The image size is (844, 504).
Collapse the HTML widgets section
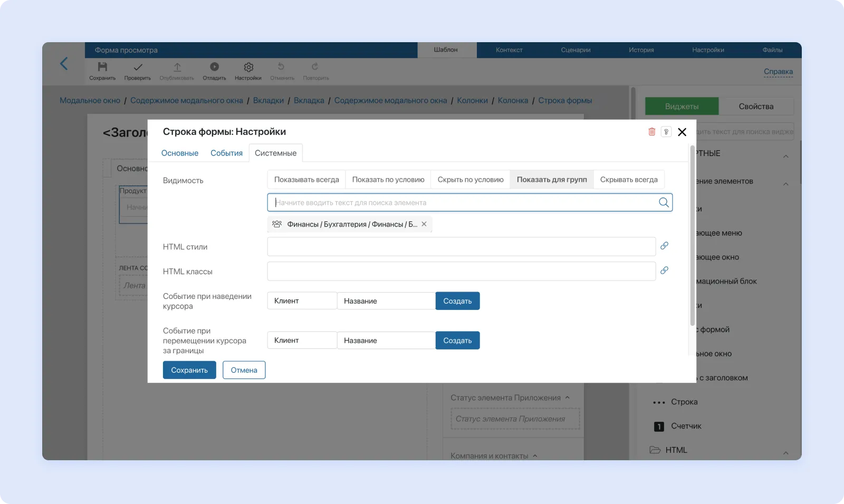point(785,452)
